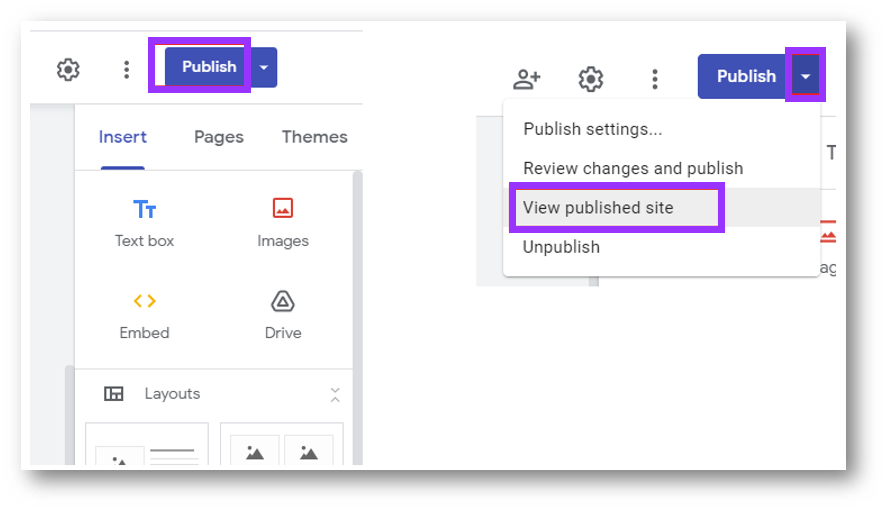Switch to the Pages tab
This screenshot has height=512, width=888.
218,137
